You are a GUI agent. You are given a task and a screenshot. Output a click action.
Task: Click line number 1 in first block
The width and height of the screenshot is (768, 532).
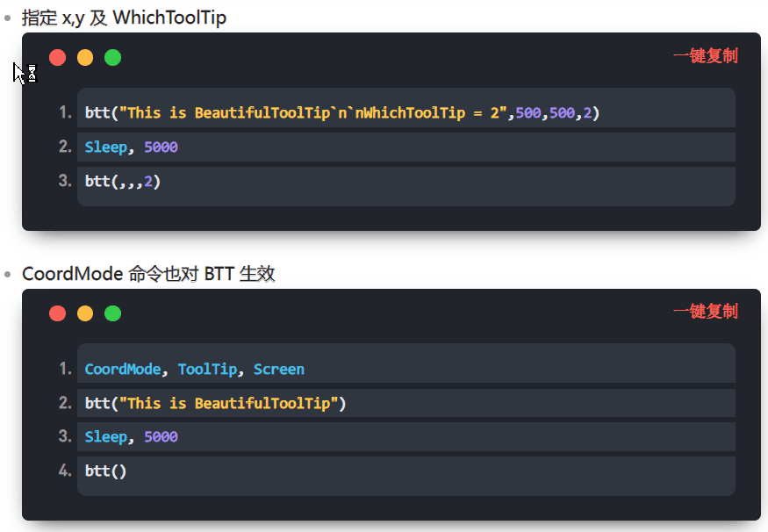click(65, 113)
